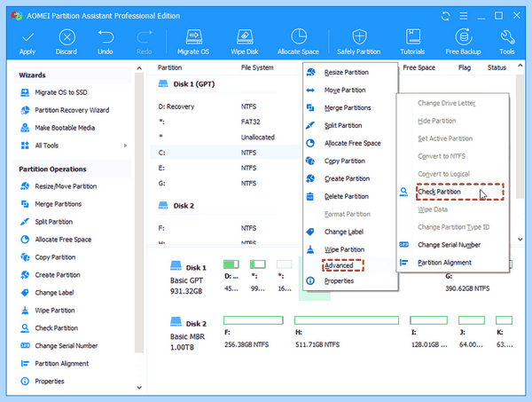Click the Status column header

click(x=497, y=67)
